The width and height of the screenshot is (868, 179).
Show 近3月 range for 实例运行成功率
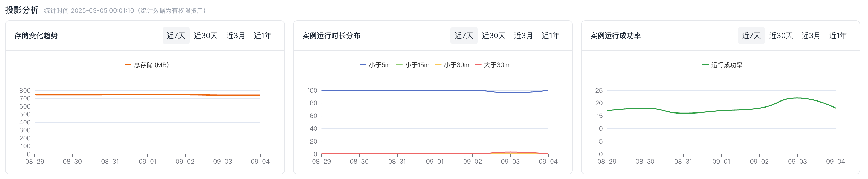(x=811, y=36)
